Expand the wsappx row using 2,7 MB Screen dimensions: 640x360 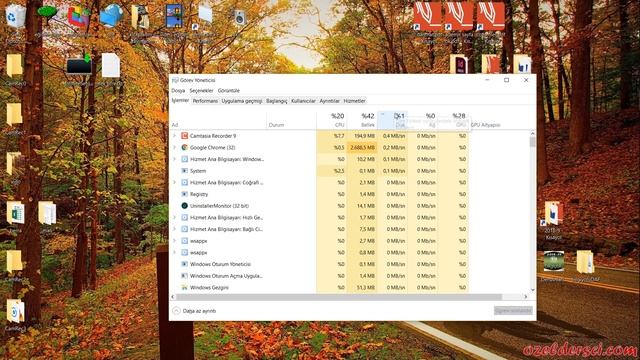175,241
